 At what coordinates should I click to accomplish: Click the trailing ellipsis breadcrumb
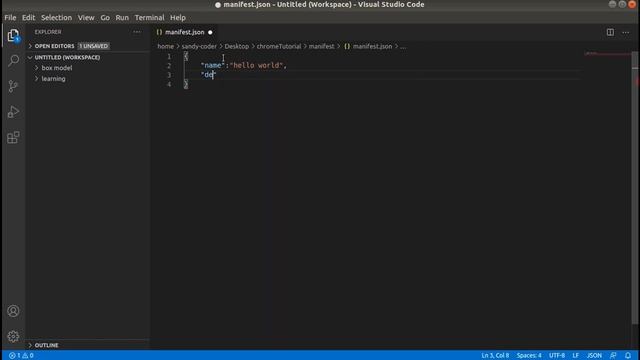(x=403, y=47)
